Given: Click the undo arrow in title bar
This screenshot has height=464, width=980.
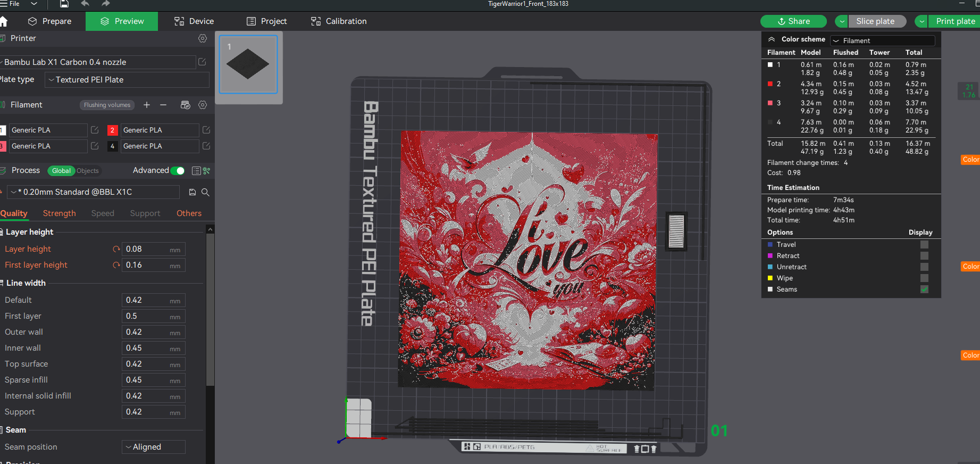Looking at the screenshot, I should tap(85, 4).
